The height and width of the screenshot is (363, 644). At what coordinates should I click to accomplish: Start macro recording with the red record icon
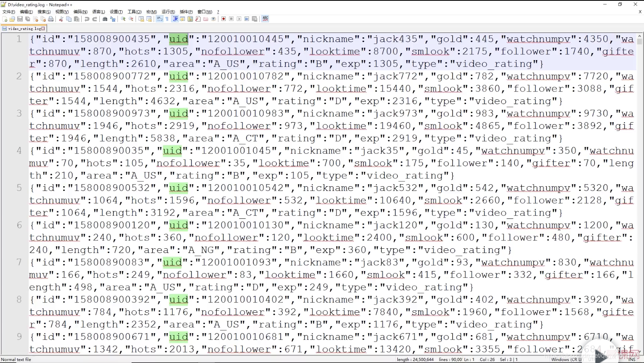click(x=223, y=19)
